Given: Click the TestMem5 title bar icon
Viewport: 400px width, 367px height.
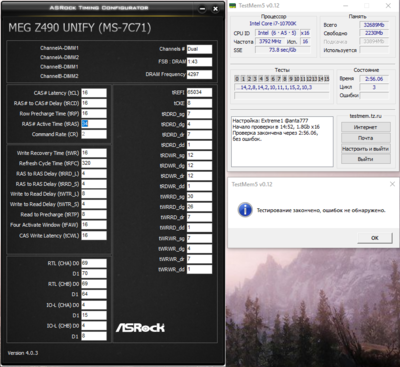Looking at the screenshot, I should pyautogui.click(x=233, y=6).
